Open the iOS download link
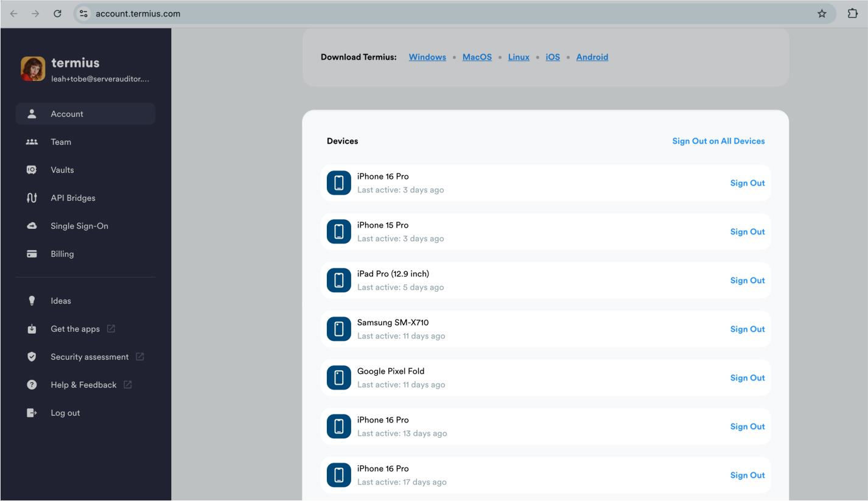The width and height of the screenshot is (868, 501). (553, 57)
